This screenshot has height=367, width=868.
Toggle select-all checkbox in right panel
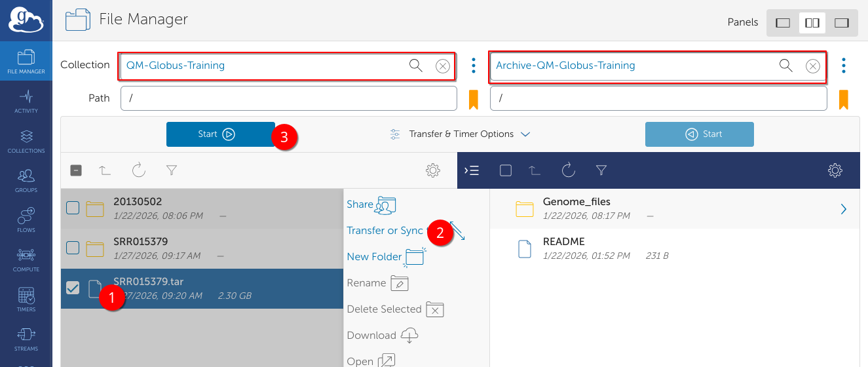coord(505,170)
